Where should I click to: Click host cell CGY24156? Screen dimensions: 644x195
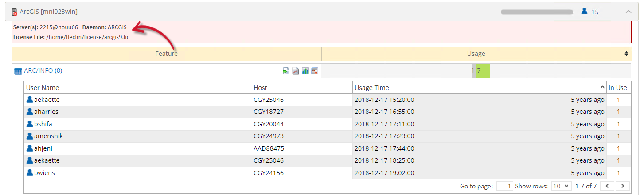tap(269, 173)
